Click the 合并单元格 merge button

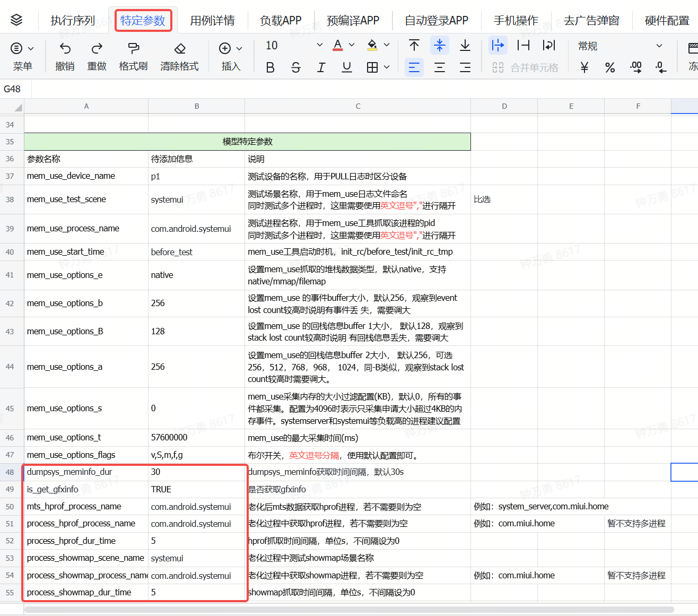point(525,67)
